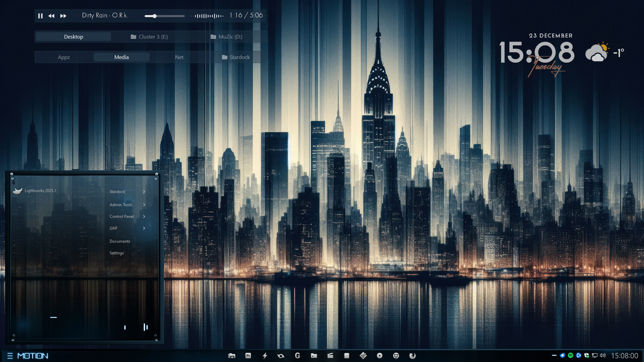Open the Chrome dock icon

[x=396, y=356]
